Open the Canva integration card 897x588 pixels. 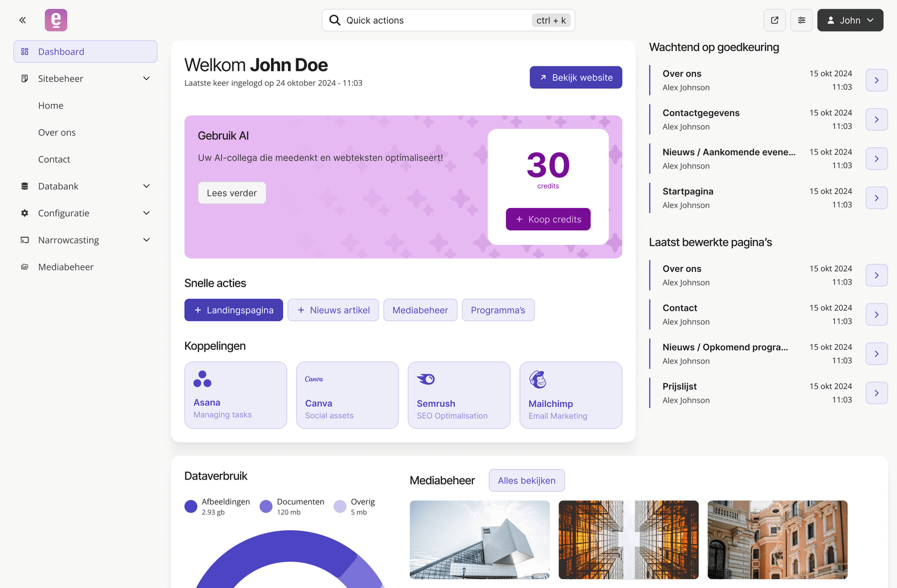[347, 395]
